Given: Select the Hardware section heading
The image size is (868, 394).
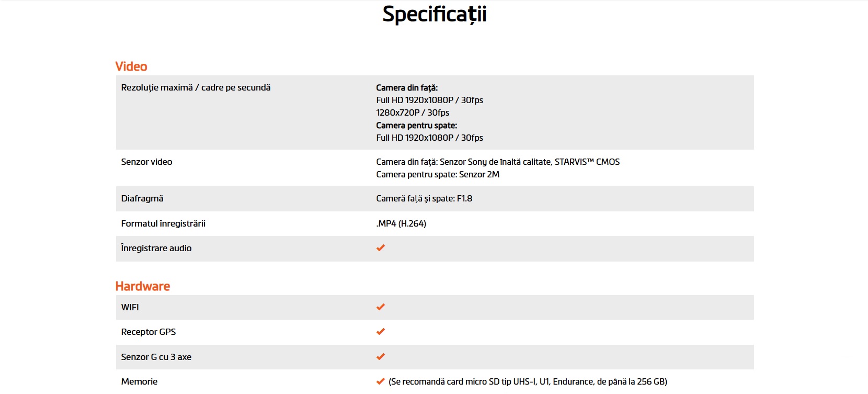Looking at the screenshot, I should (143, 286).
